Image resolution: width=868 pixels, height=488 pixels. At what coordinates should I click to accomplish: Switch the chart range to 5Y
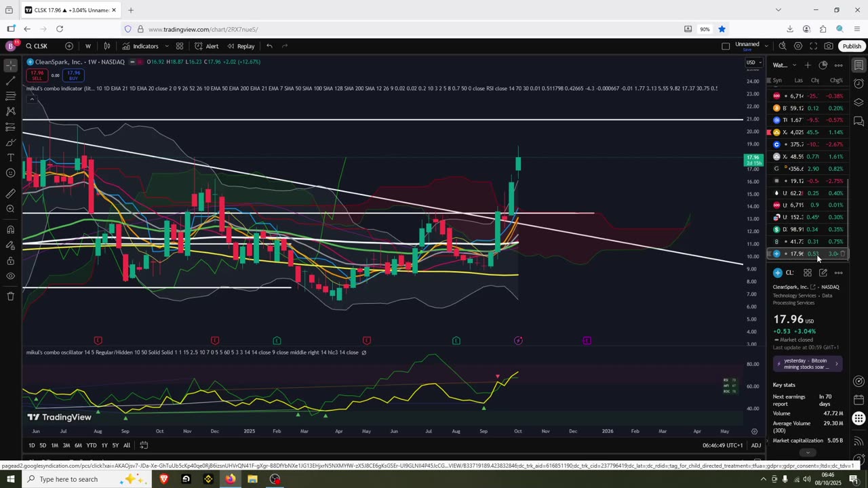click(x=115, y=445)
